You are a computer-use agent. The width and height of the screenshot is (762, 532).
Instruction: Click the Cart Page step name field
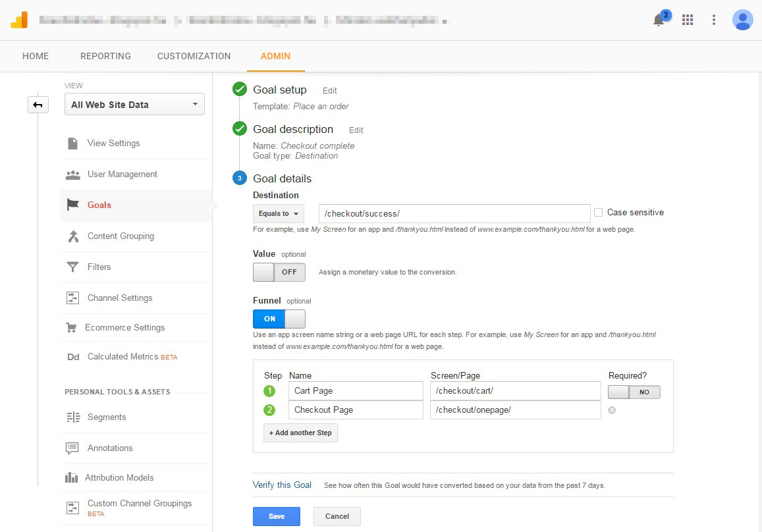pos(356,390)
